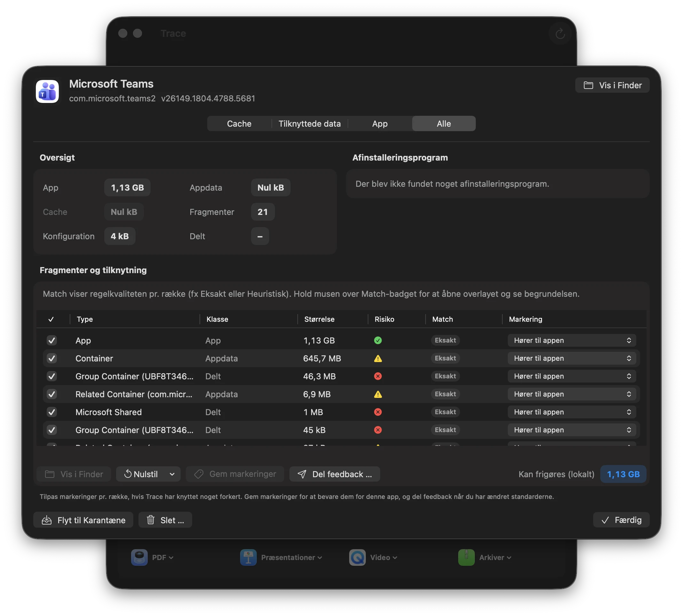Select the Related Container (com.micr... row text
683x616 pixels.
pyautogui.click(x=134, y=394)
